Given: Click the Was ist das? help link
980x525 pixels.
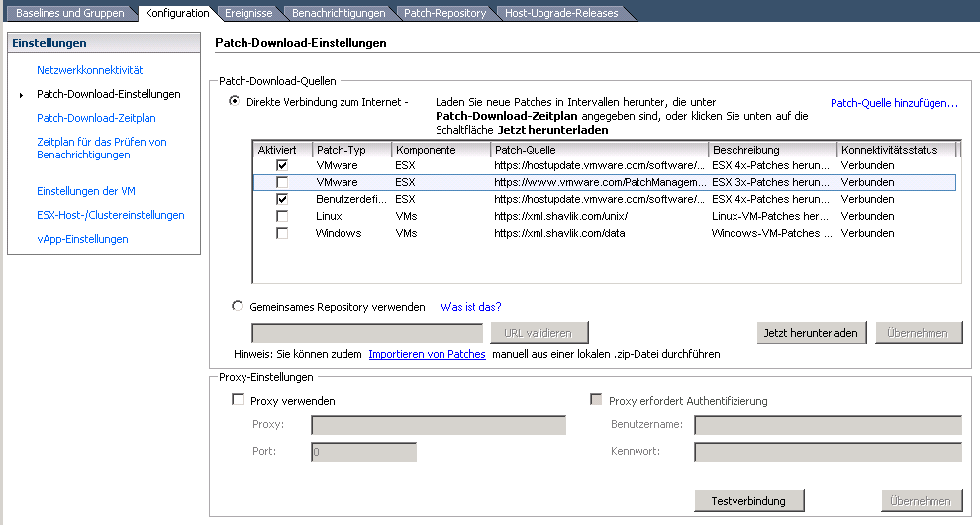Looking at the screenshot, I should pyautogui.click(x=470, y=307).
